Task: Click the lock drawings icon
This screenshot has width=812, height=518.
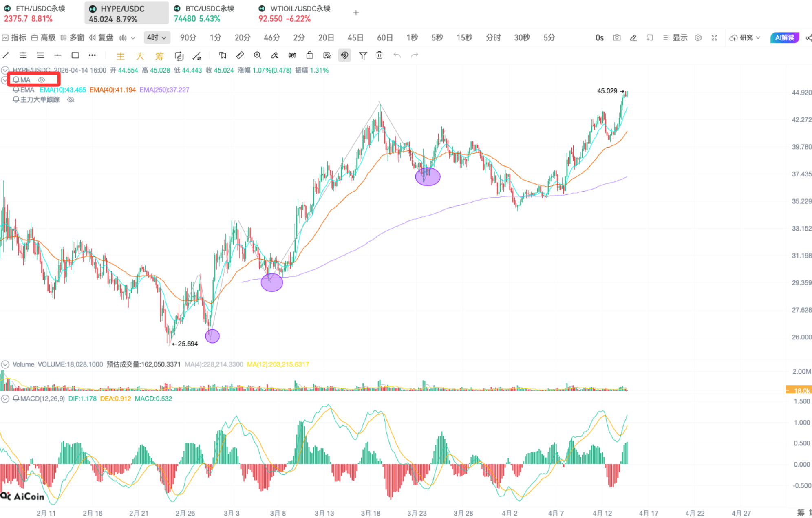Action: [310, 55]
